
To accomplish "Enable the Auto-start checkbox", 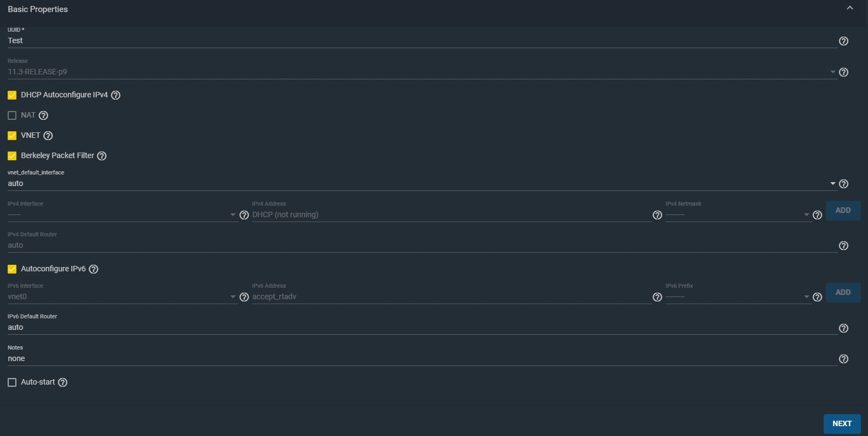I will [x=12, y=382].
